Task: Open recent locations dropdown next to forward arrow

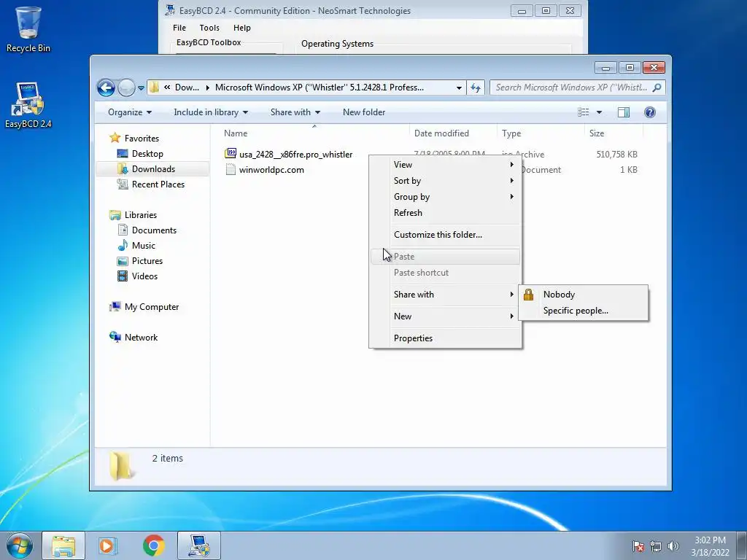Action: pyautogui.click(x=141, y=87)
